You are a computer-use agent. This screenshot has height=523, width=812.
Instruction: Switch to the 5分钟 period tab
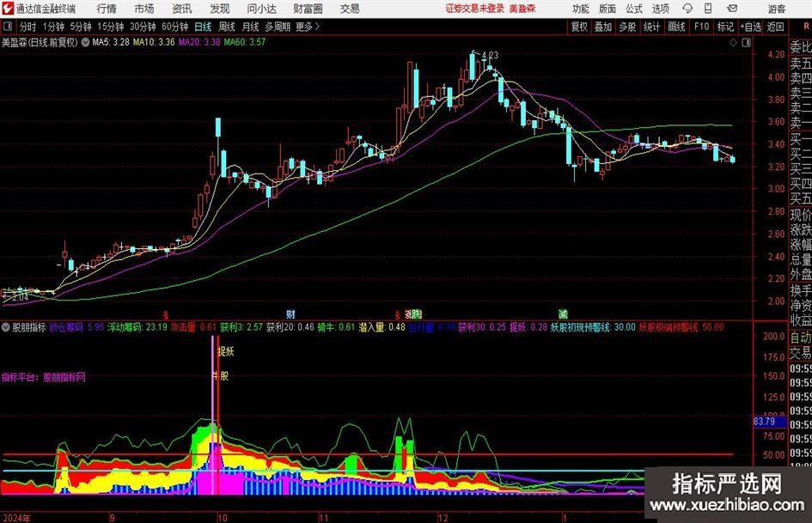click(x=80, y=27)
